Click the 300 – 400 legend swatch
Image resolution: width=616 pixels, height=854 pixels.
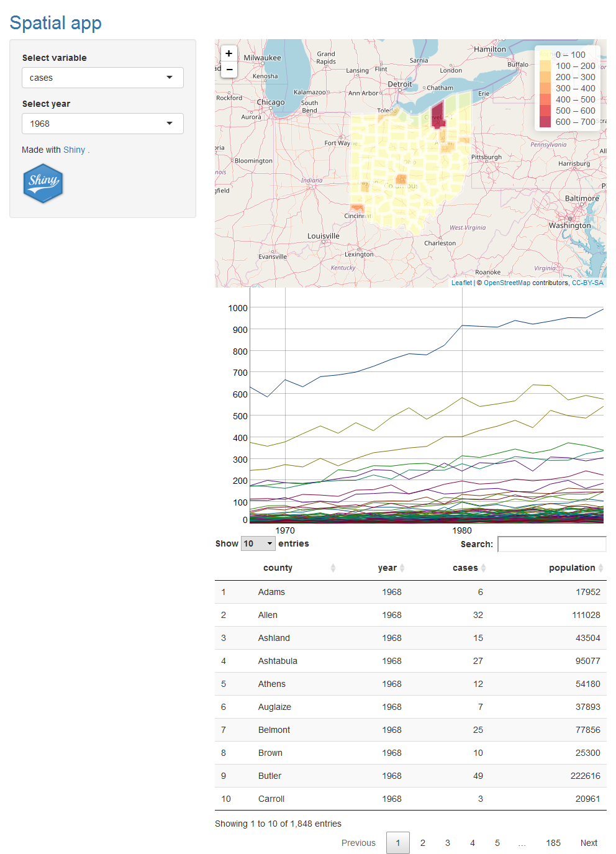(x=545, y=88)
